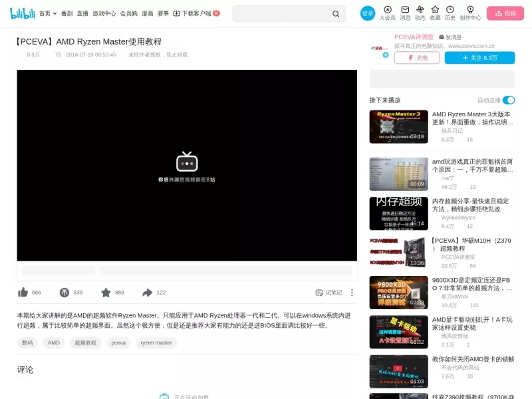Open uploader 不会代码的凤仙 link
The width and height of the screenshot is (532, 399).
(x=460, y=368)
